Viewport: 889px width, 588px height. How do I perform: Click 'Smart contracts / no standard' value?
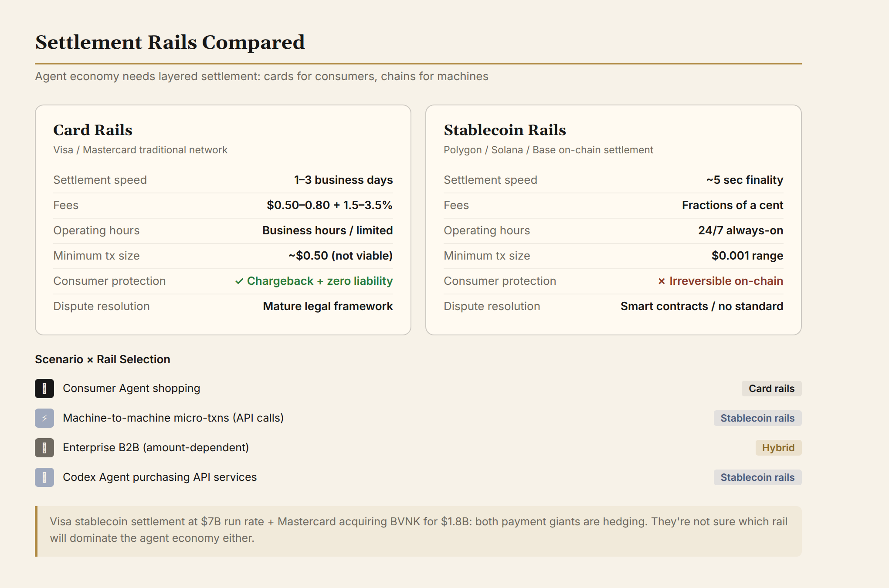point(702,306)
